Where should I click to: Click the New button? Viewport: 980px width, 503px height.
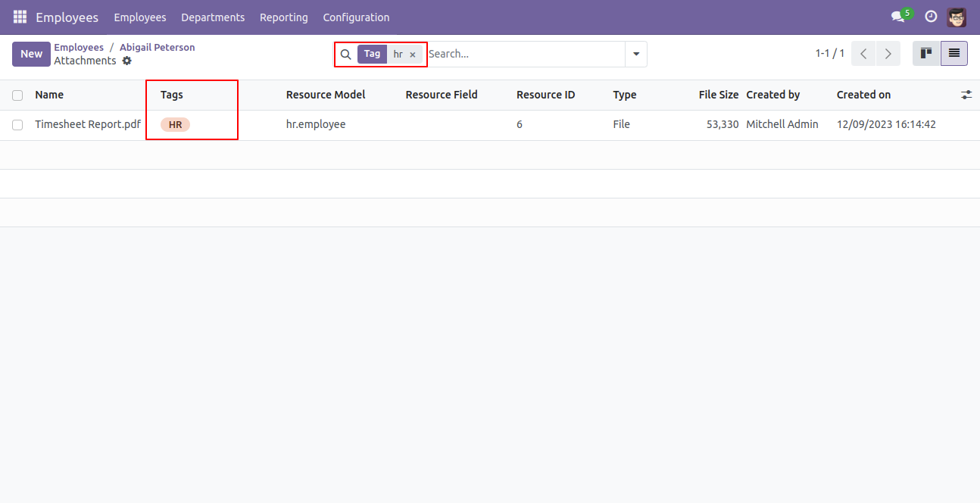31,54
